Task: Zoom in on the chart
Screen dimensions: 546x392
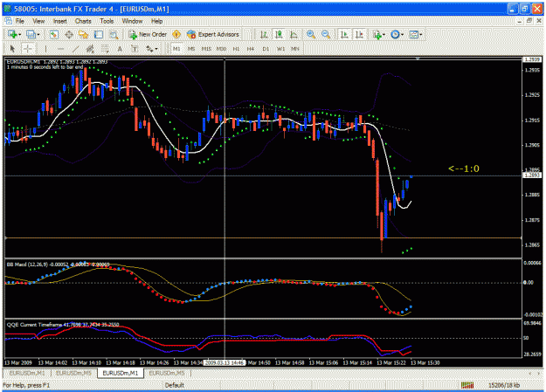Action: click(x=311, y=34)
